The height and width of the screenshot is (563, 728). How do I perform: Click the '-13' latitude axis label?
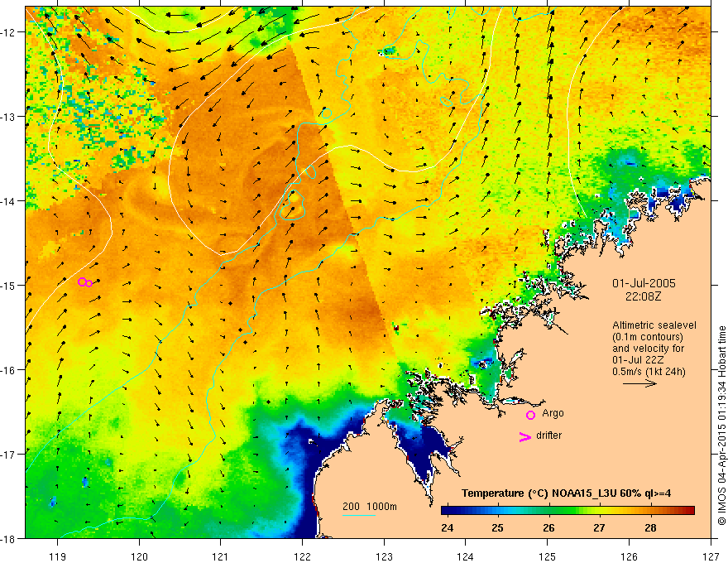point(8,116)
